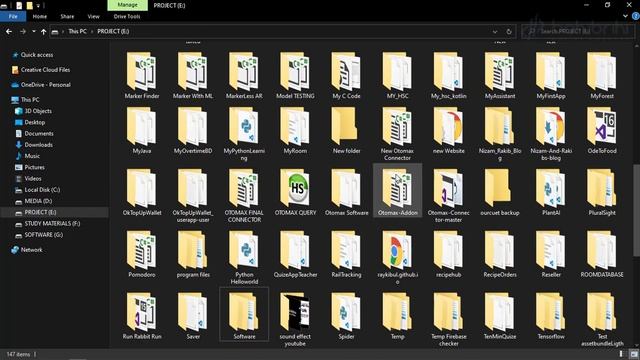Image resolution: width=640 pixels, height=360 pixels.
Task: Open the new Website folder
Action: click(x=449, y=131)
